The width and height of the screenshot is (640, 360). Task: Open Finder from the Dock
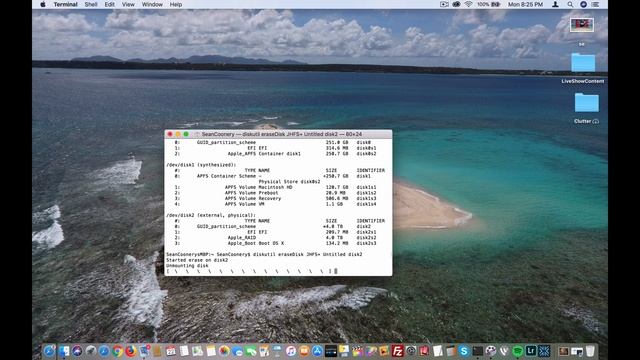point(64,351)
